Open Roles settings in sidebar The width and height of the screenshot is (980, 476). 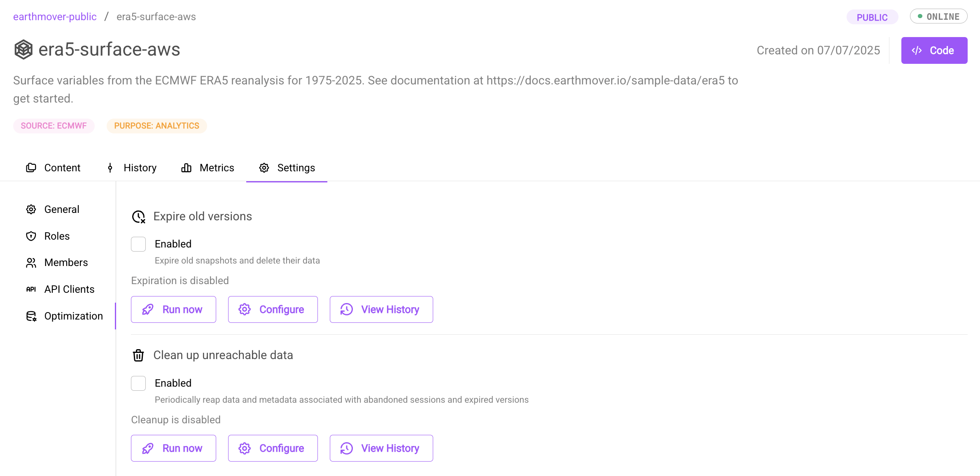click(57, 236)
